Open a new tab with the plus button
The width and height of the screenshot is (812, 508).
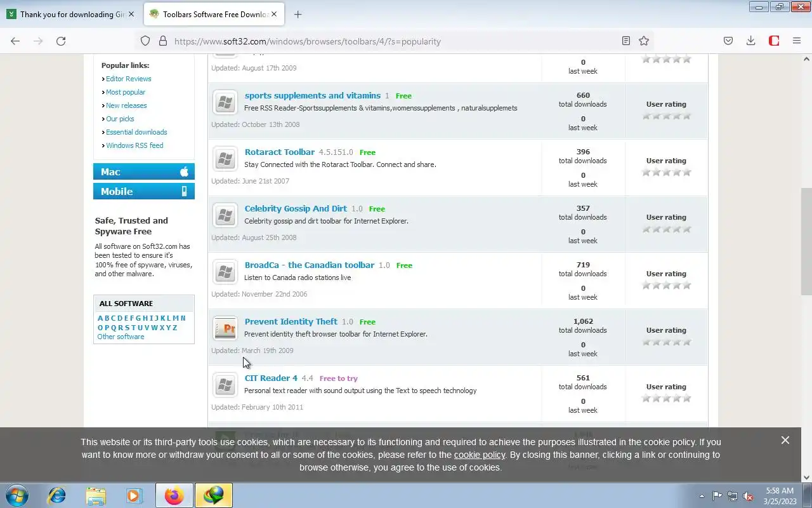click(298, 14)
